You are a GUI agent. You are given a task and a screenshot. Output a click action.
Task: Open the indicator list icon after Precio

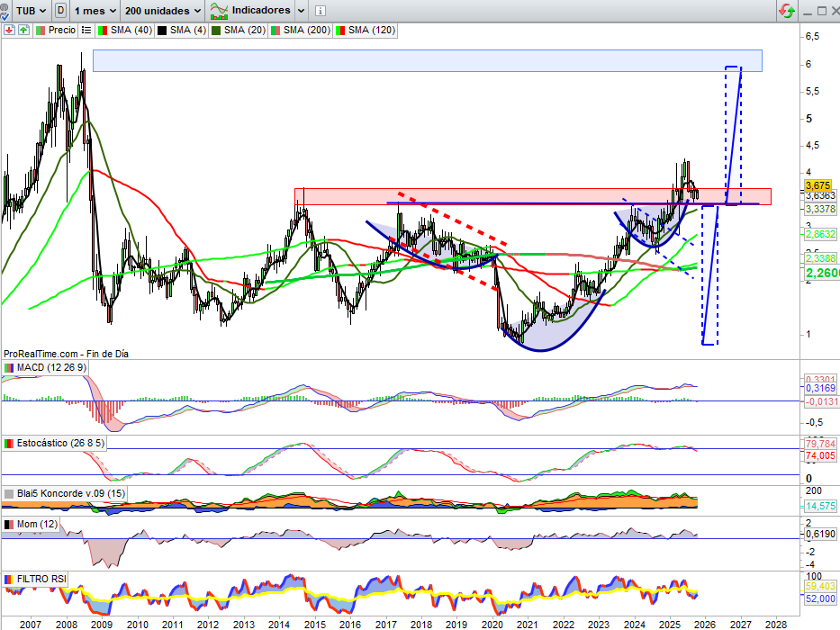pyautogui.click(x=86, y=30)
